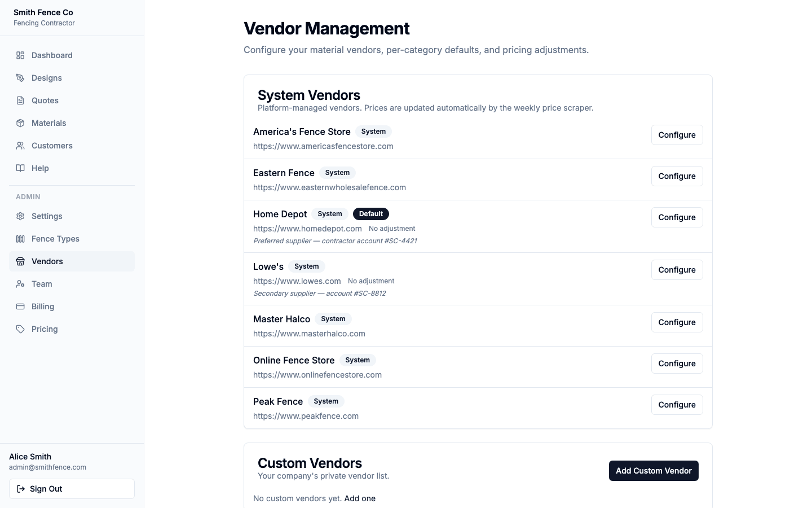Click the Help book icon
812x508 pixels.
20,168
